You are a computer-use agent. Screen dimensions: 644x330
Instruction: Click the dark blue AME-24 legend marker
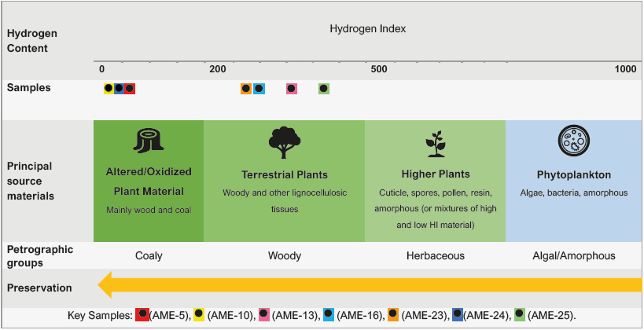point(457,314)
